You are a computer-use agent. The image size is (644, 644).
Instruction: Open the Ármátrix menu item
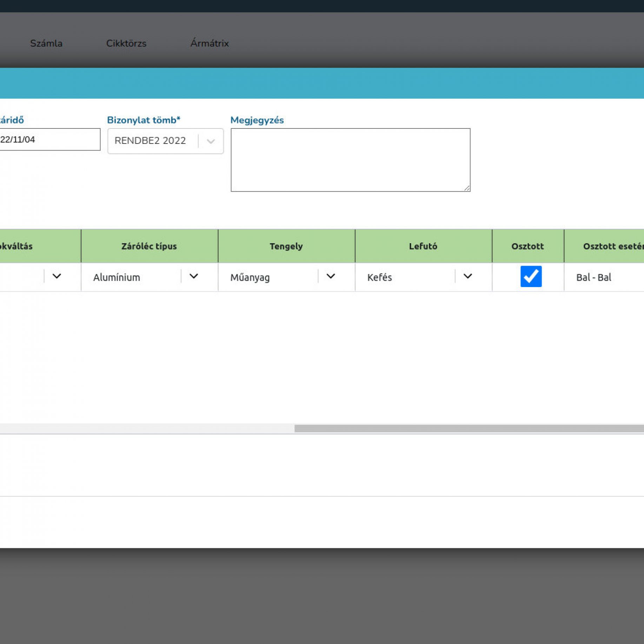[x=209, y=43]
